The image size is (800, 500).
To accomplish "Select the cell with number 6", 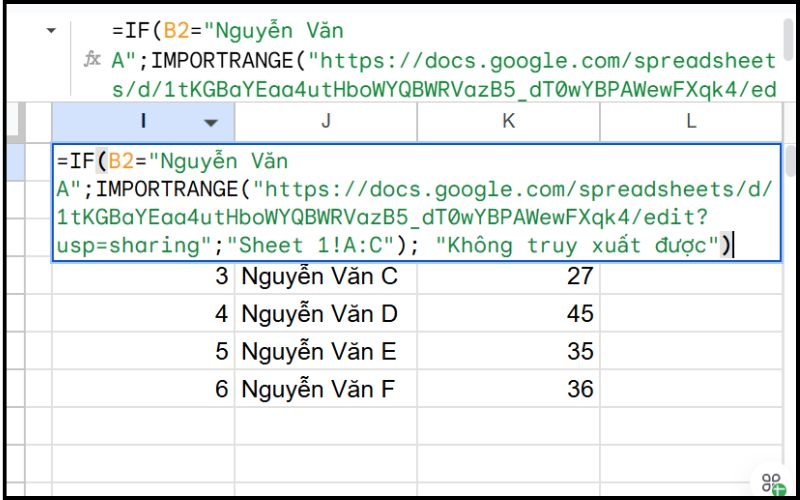I will (x=143, y=389).
